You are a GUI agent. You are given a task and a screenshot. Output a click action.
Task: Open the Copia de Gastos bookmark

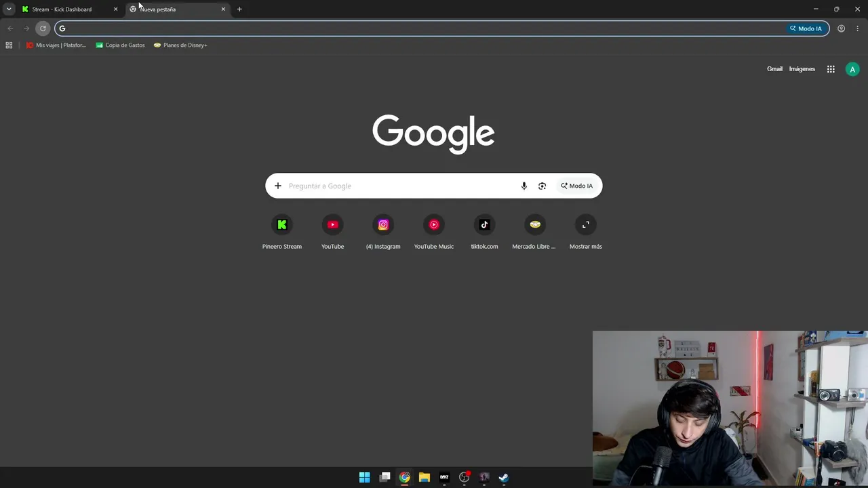coord(120,45)
